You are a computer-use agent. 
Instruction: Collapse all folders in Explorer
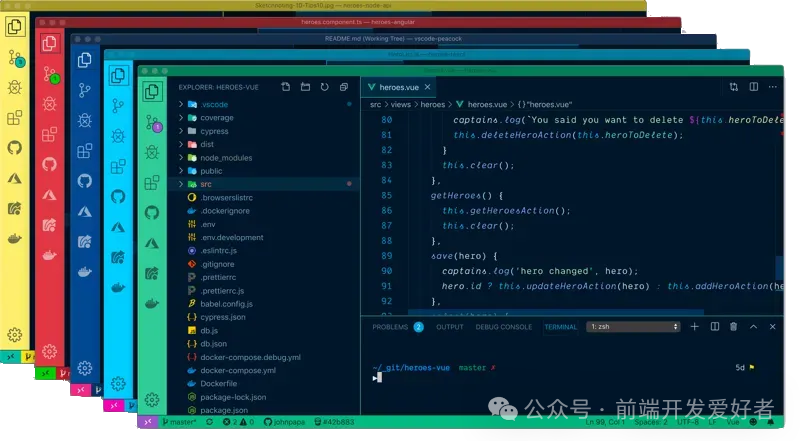(x=343, y=87)
